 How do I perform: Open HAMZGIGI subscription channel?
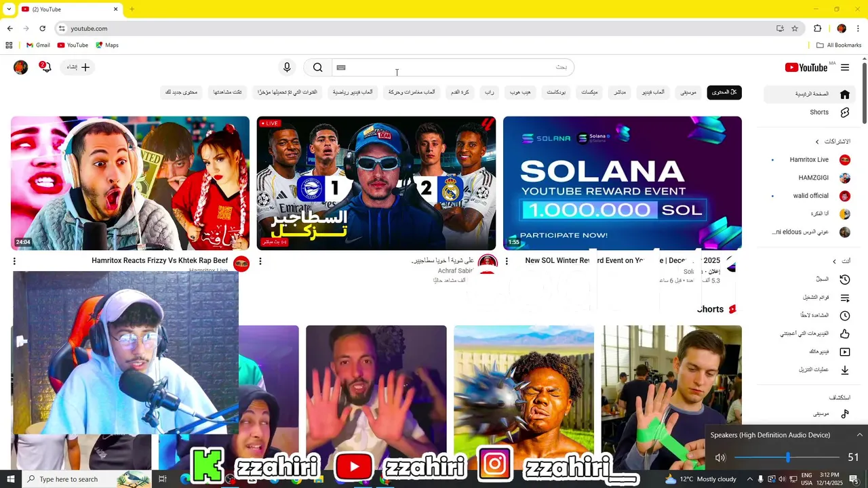click(x=810, y=178)
